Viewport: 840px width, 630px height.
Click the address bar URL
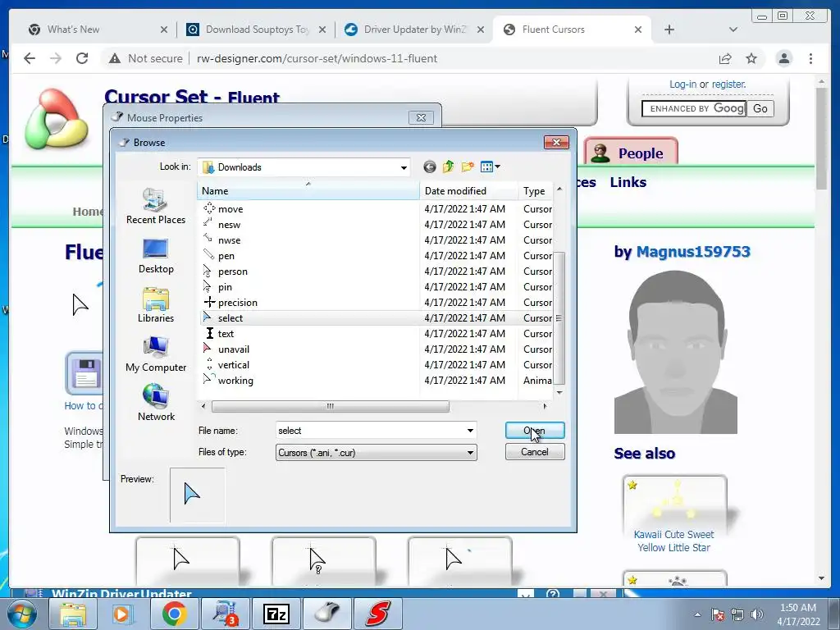pyautogui.click(x=317, y=58)
